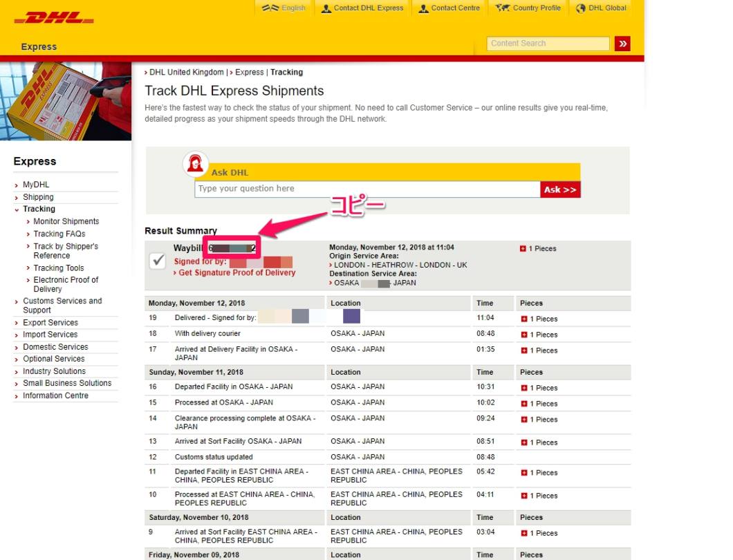Expand pieces for Departed Facility EAST CHINA row 11
This screenshot has width=733, height=560.
pyautogui.click(x=524, y=473)
